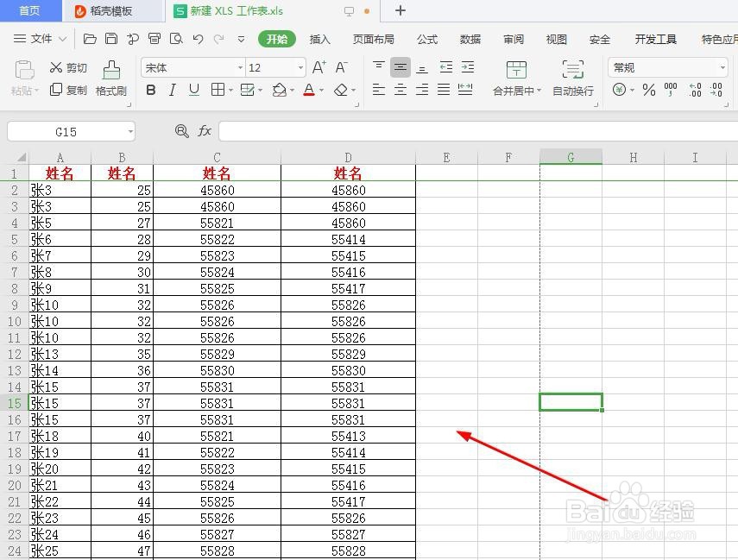Screen dimensions: 738x560
Task: Select the center alignment icon
Action: click(x=401, y=90)
